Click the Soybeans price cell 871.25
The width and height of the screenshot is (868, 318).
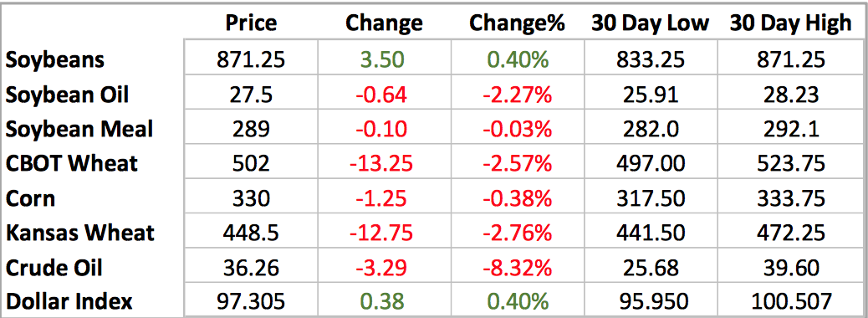click(253, 59)
